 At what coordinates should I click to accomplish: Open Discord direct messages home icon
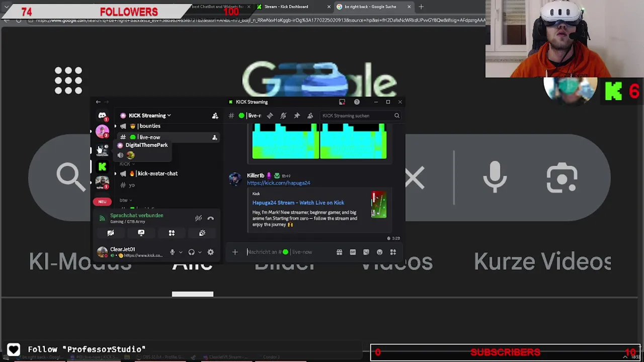102,116
